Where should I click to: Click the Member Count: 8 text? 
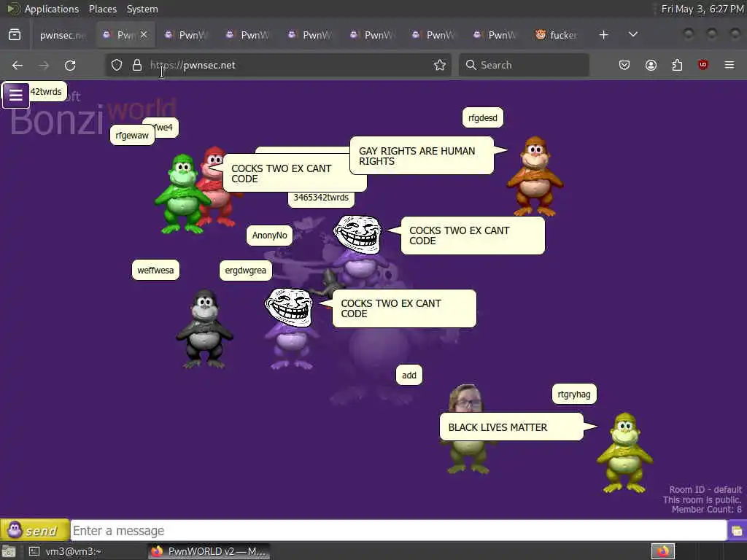coord(706,510)
